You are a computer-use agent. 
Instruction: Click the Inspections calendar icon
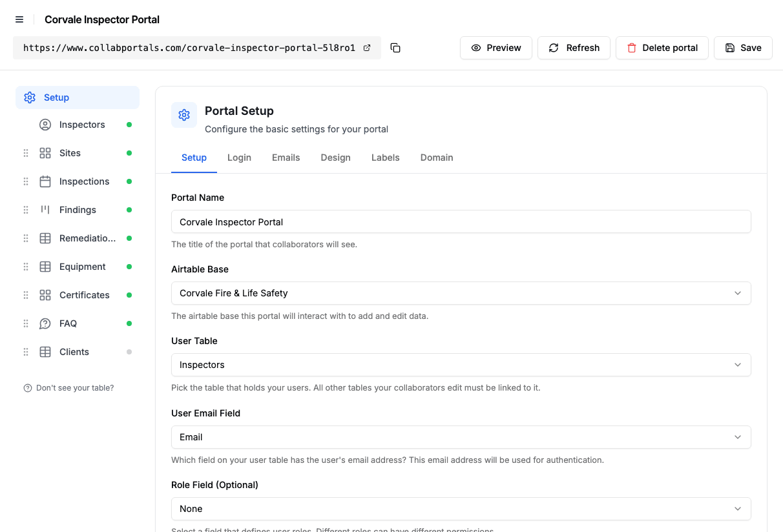point(45,181)
